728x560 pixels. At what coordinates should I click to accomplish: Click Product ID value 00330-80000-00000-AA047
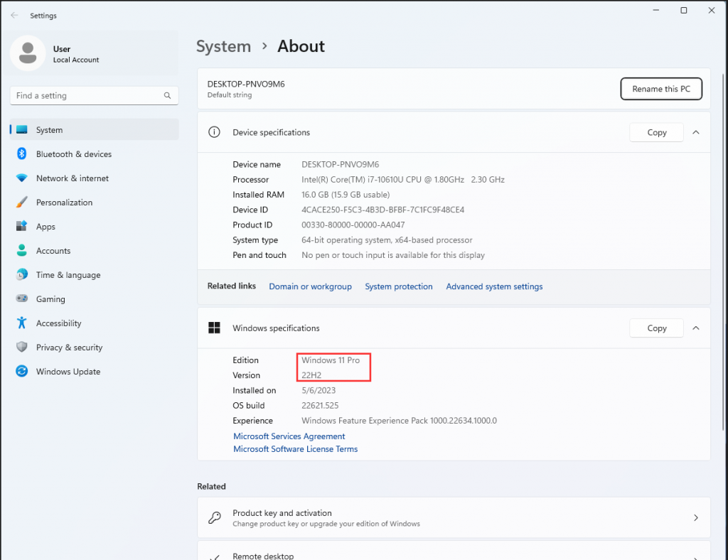pos(353,225)
